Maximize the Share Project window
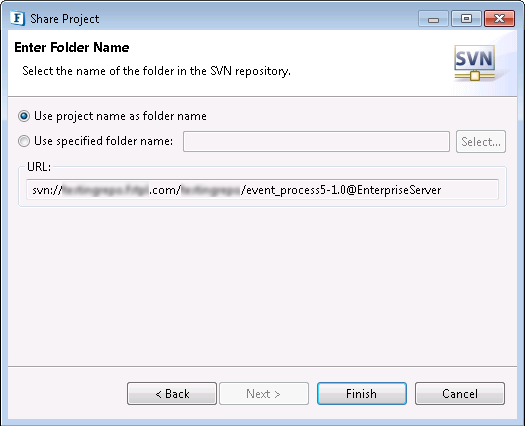 (466, 19)
